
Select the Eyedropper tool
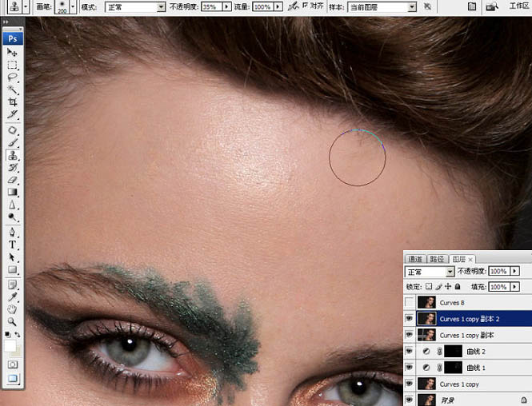point(13,297)
